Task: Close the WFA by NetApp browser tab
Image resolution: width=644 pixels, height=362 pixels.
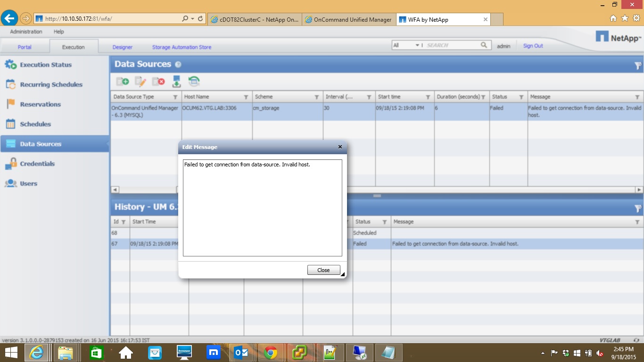Action: (486, 19)
